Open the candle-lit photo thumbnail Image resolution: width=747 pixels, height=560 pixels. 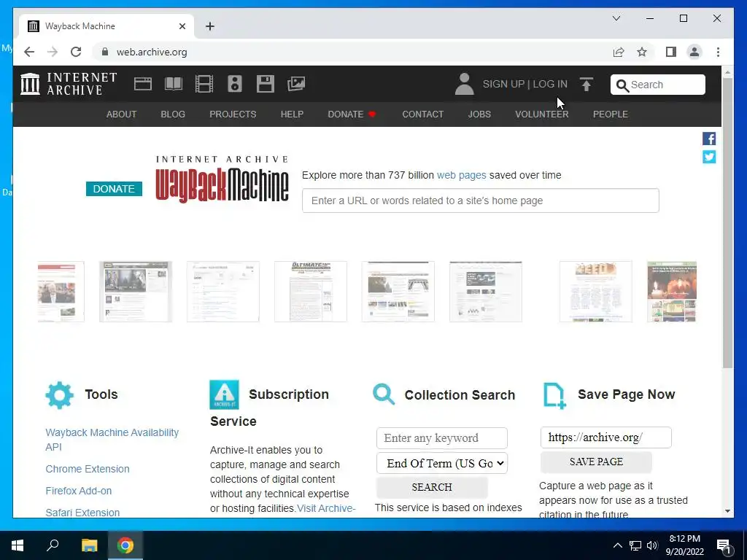click(672, 292)
